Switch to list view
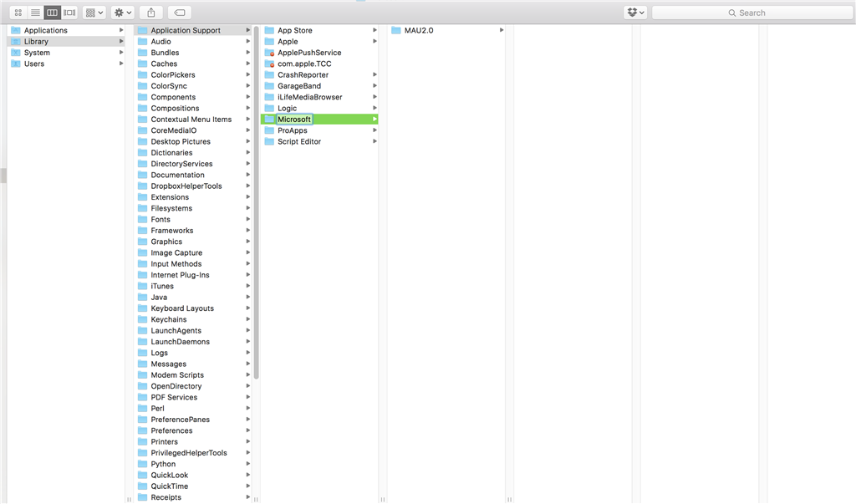Image resolution: width=856 pixels, height=504 pixels. pos(34,12)
